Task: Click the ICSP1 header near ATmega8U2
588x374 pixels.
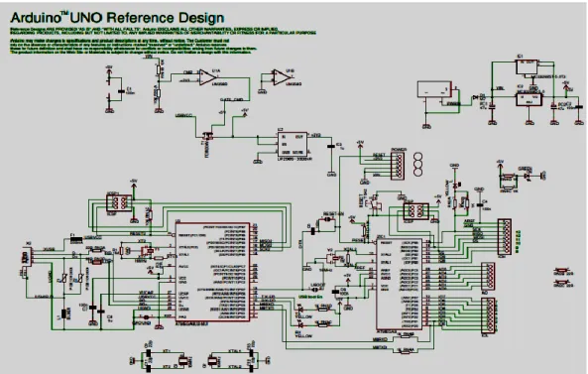Action: click(119, 203)
